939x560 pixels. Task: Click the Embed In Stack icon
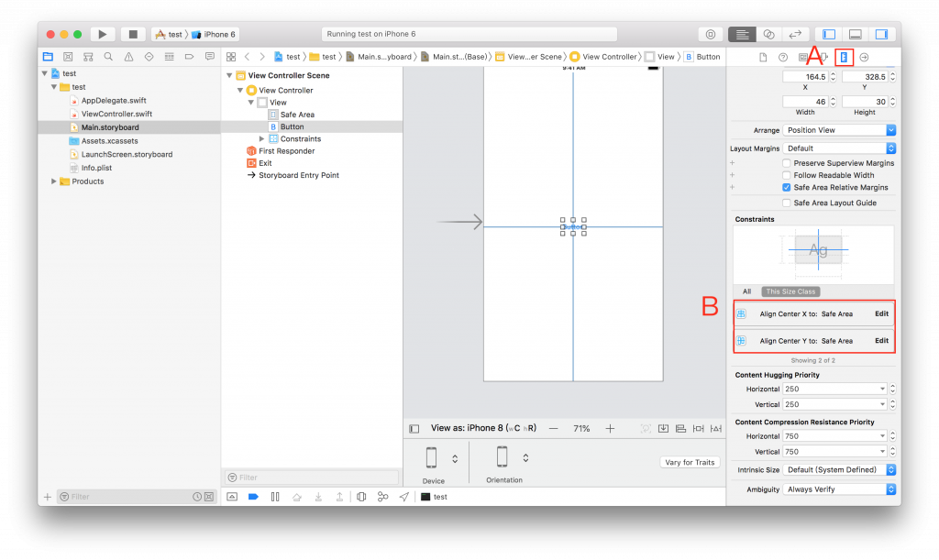pos(664,428)
